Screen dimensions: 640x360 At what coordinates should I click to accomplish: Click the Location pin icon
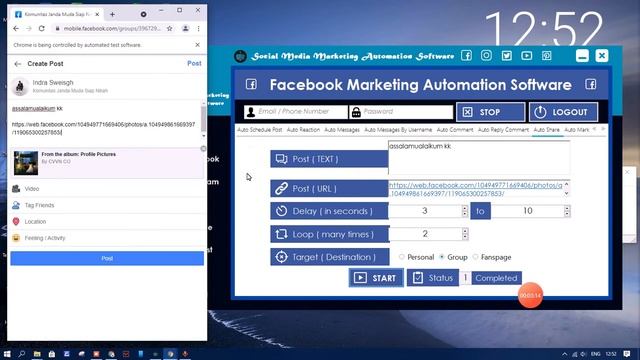coord(16,221)
